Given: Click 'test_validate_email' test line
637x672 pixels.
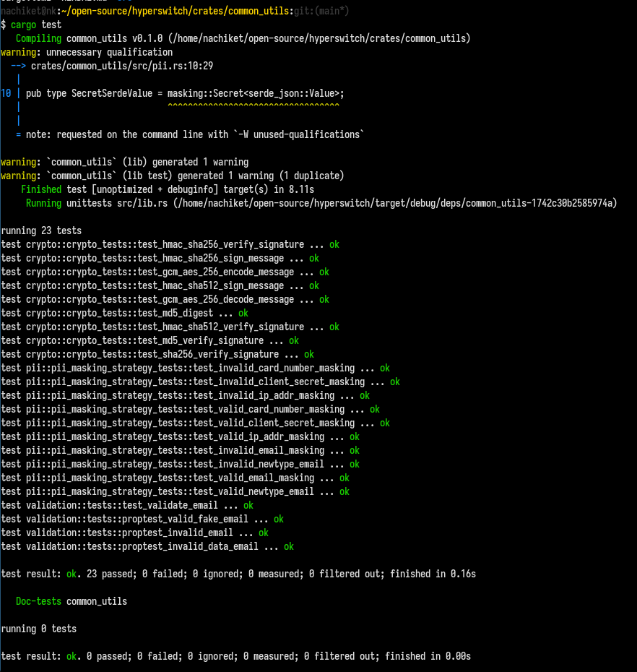Looking at the screenshot, I should pyautogui.click(x=127, y=505).
